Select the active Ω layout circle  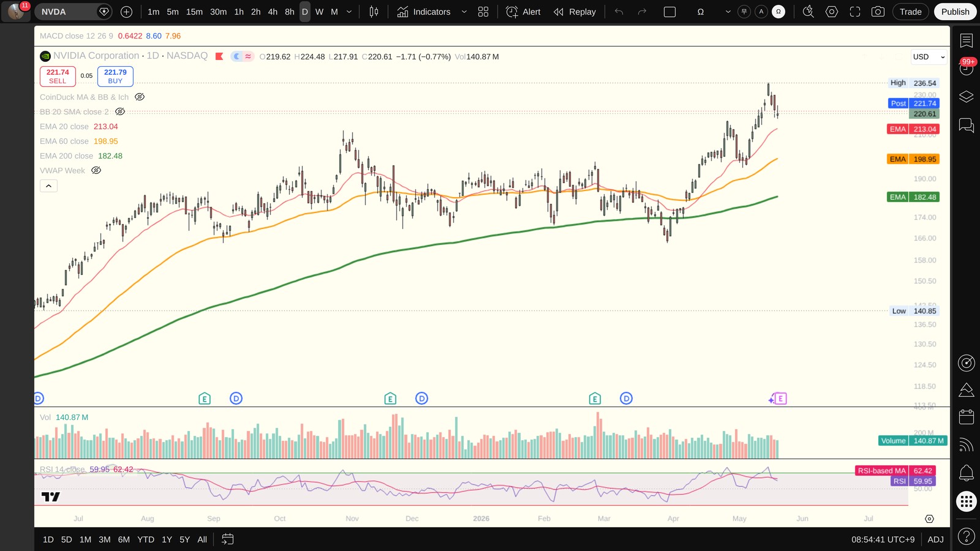coord(778,12)
